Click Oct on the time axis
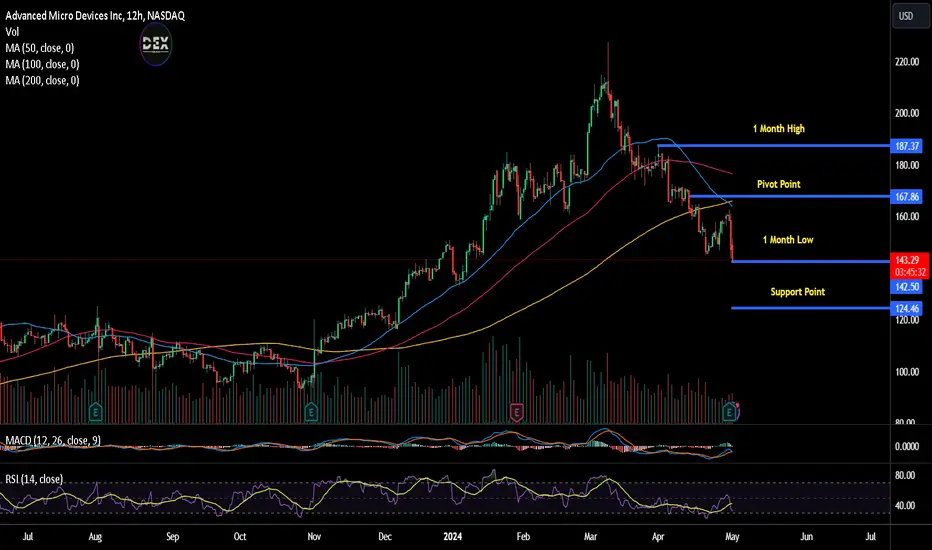The width and height of the screenshot is (932, 550). click(x=240, y=536)
